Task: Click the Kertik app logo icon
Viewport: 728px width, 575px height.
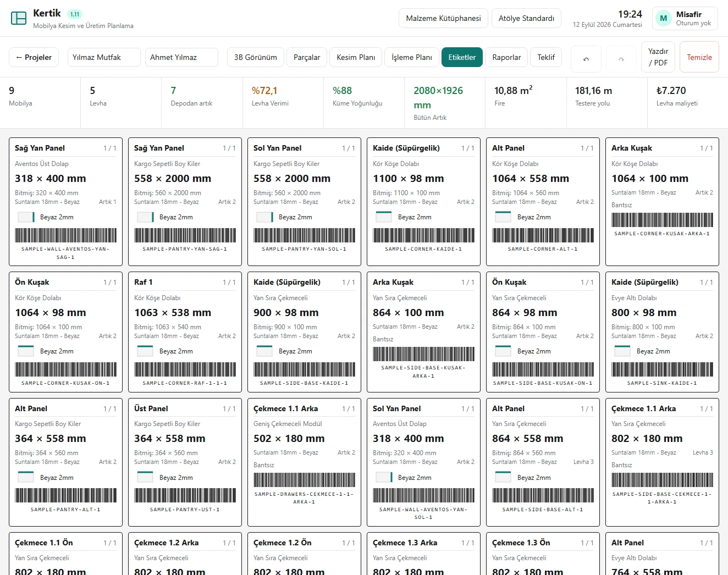Action: click(19, 18)
